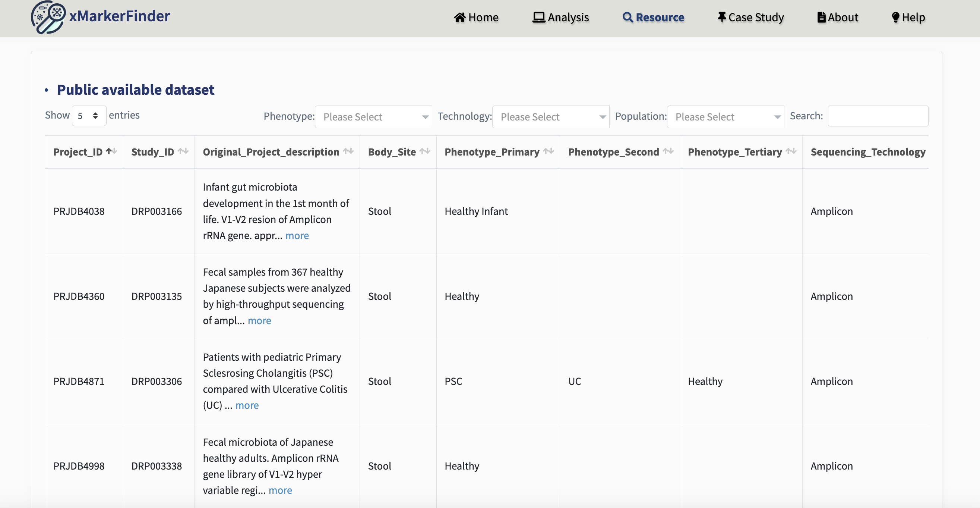
Task: Sort table by Study_ID arrows
Action: (x=183, y=151)
